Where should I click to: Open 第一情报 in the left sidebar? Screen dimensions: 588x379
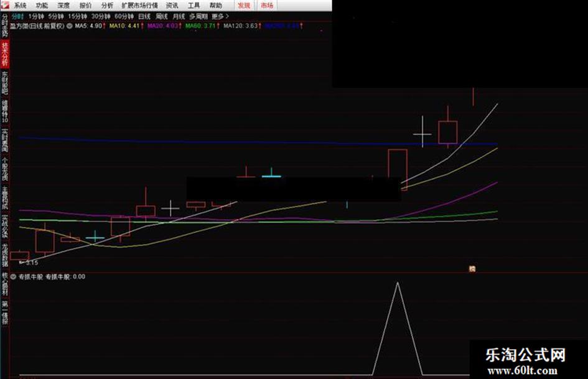(x=5, y=312)
